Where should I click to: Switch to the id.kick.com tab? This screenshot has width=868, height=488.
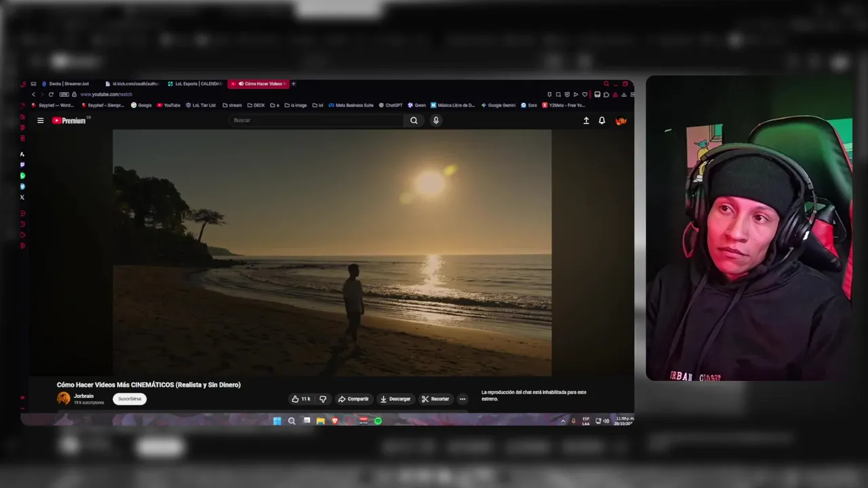tap(132, 84)
